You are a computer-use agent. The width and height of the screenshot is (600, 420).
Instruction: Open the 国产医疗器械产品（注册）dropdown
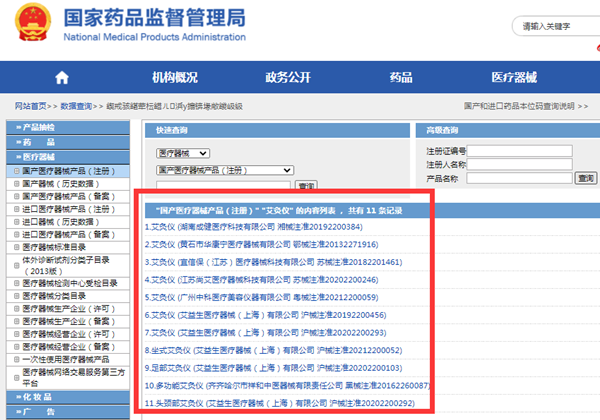pyautogui.click(x=225, y=170)
